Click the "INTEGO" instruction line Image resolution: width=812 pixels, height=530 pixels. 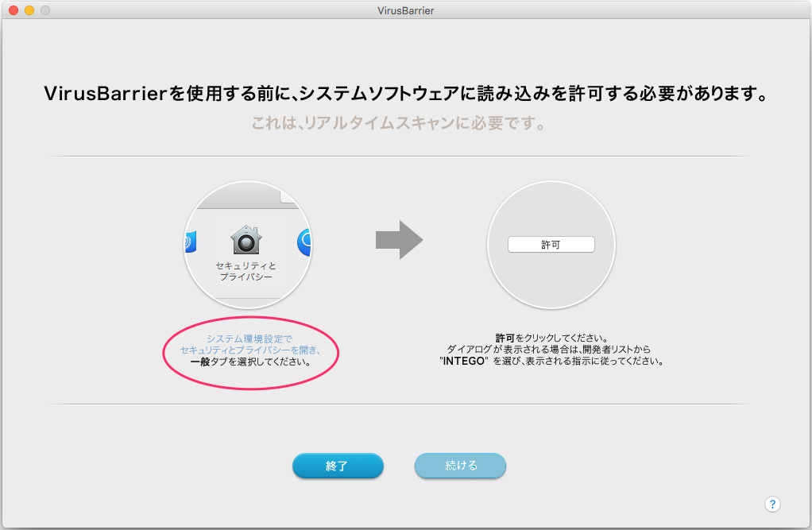[551, 361]
